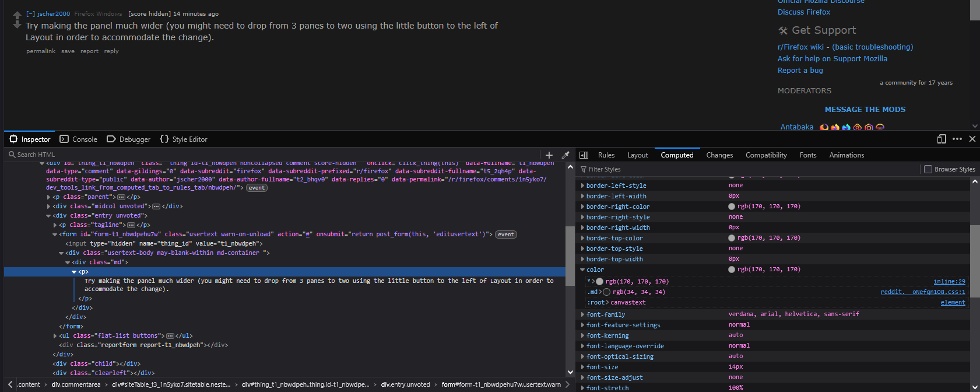The width and height of the screenshot is (980, 392).
Task: Expand the ellipsis in p class="parent"
Action: [121, 197]
